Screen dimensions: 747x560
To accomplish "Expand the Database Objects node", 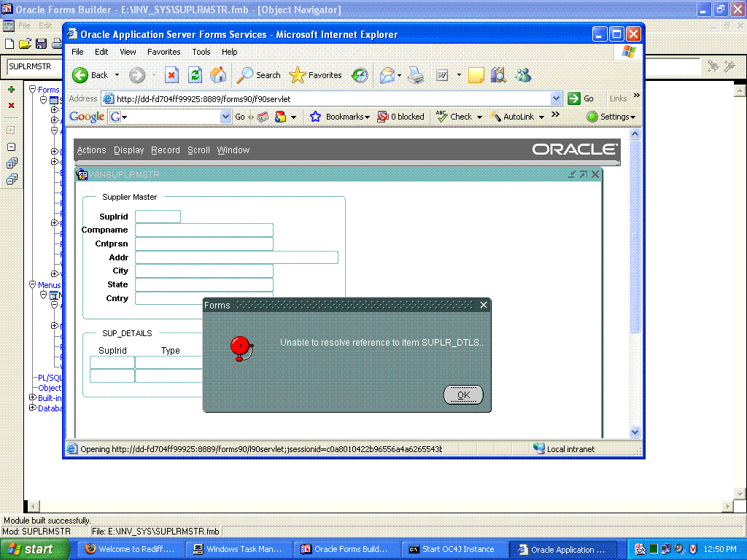I will pos(33,407).
